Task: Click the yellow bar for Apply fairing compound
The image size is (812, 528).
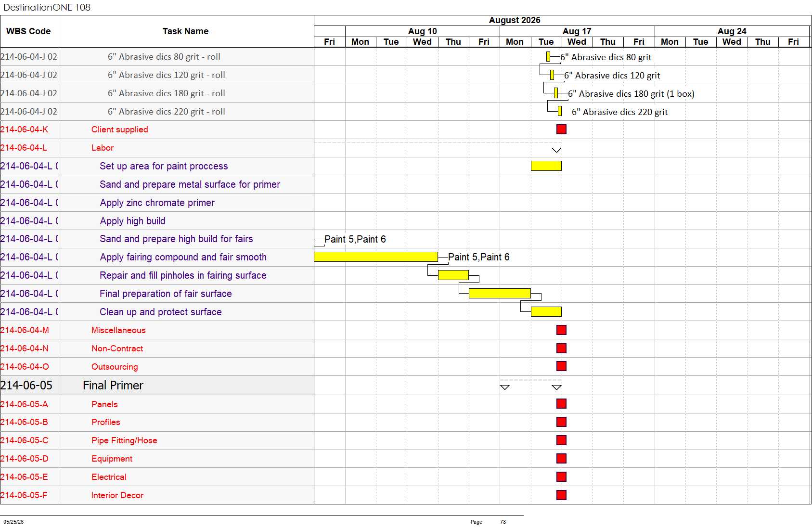Action: [376, 257]
